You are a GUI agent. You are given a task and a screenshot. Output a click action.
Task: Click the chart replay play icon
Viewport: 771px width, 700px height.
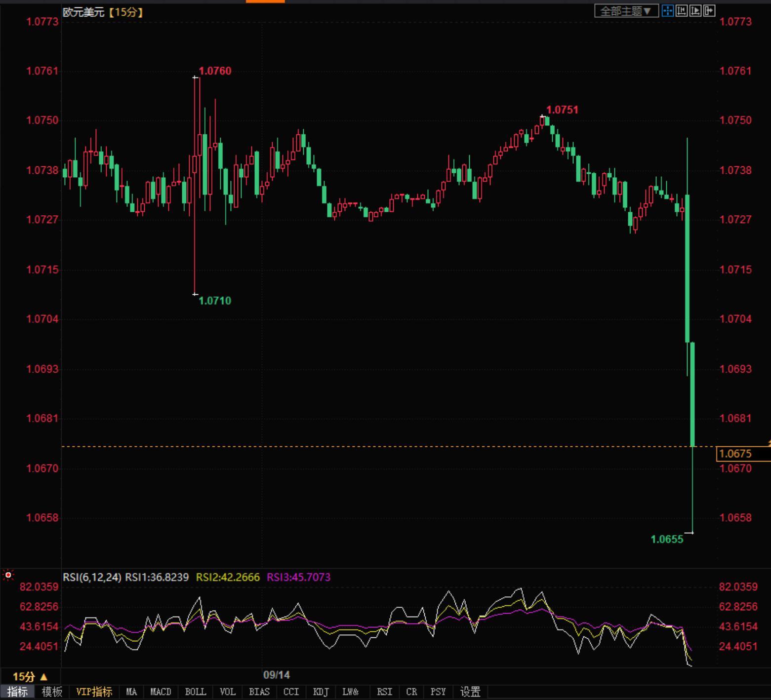pyautogui.click(x=695, y=11)
